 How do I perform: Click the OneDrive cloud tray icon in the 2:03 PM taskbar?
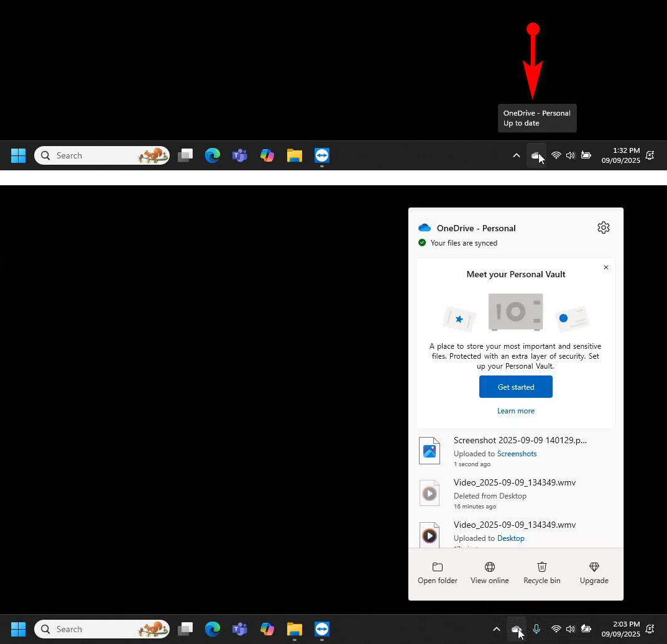pyautogui.click(x=517, y=628)
